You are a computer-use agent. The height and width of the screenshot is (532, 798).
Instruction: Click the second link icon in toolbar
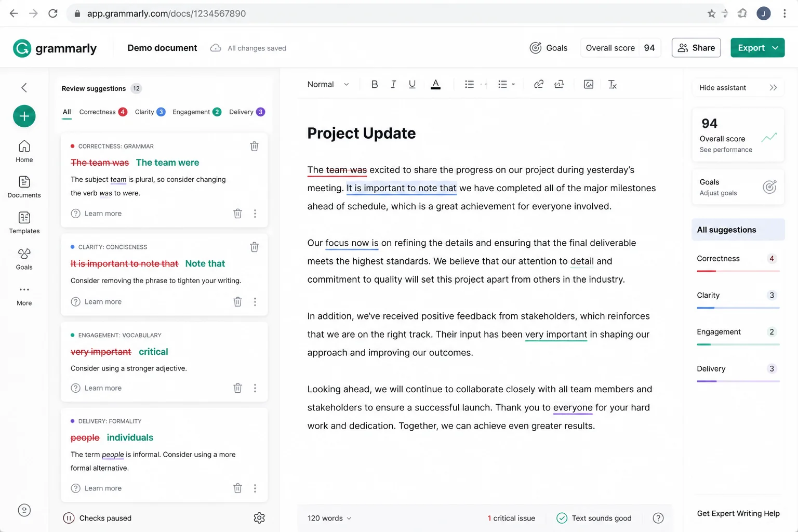click(559, 84)
